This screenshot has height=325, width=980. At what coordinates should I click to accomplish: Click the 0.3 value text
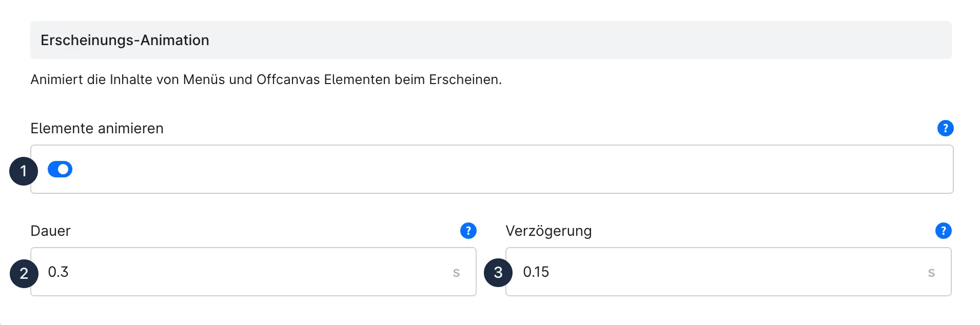pyautogui.click(x=58, y=272)
